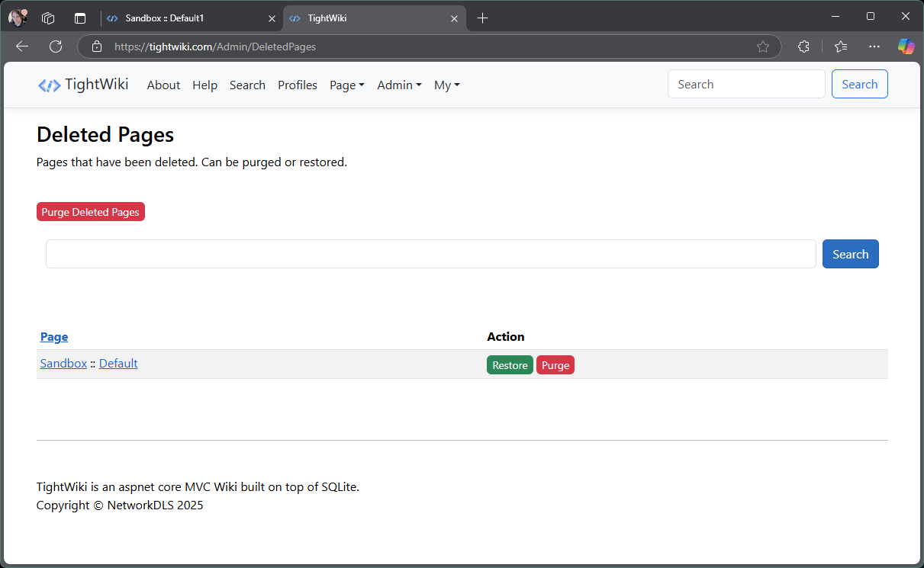Image resolution: width=924 pixels, height=568 pixels.
Task: Open the tab actions menu icon
Action: [x=80, y=18]
